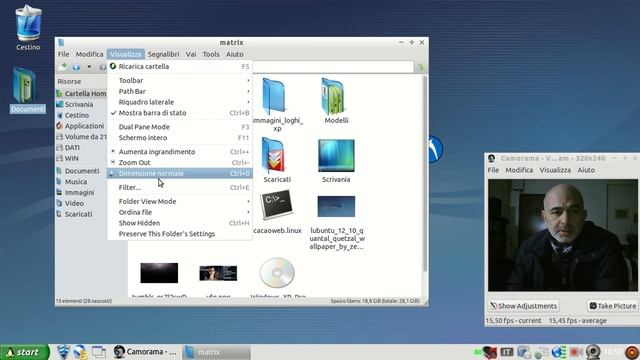Click the matrix taskbar button
Screen dimensions: 640x360
[216, 352]
